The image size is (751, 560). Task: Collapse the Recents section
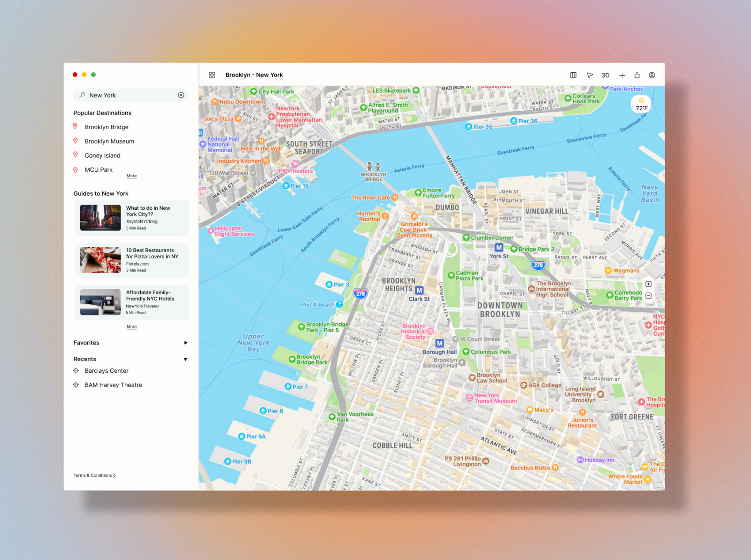point(185,359)
